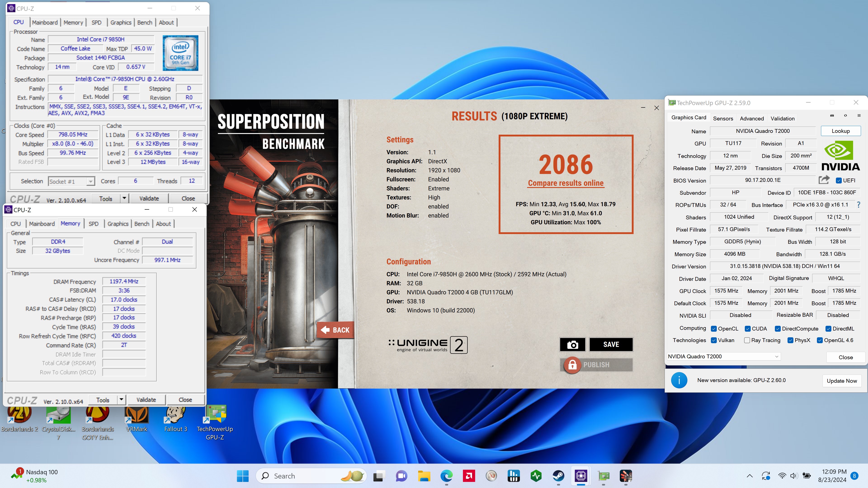Click the PUBLISH button
This screenshot has width=868, height=488.
[x=597, y=365]
